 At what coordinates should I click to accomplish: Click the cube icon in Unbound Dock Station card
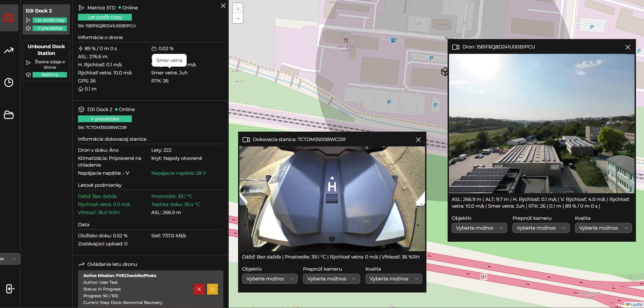tap(28, 75)
